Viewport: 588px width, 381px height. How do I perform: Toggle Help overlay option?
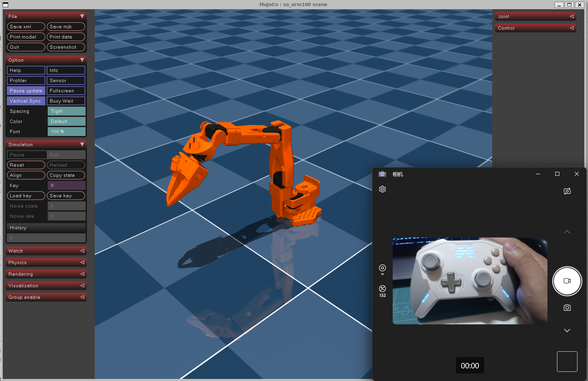pos(26,70)
